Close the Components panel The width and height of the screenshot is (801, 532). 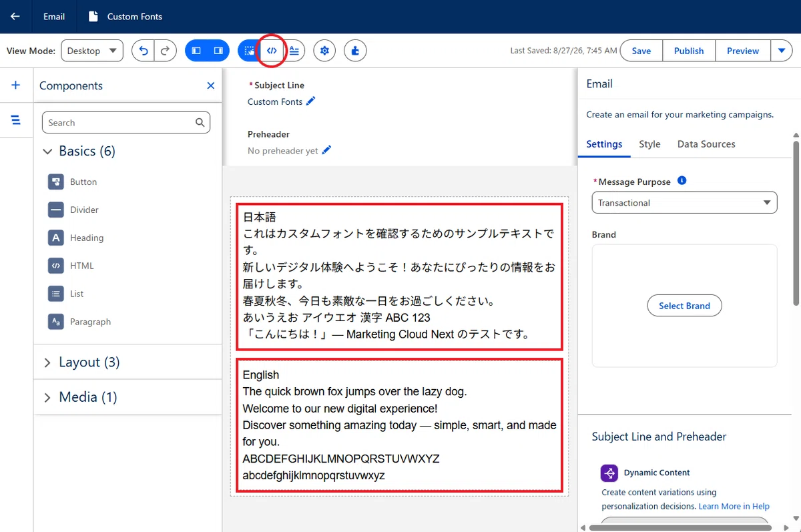[211, 85]
